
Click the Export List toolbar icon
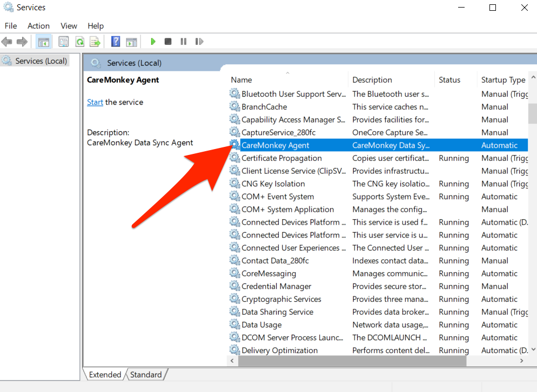coord(95,42)
